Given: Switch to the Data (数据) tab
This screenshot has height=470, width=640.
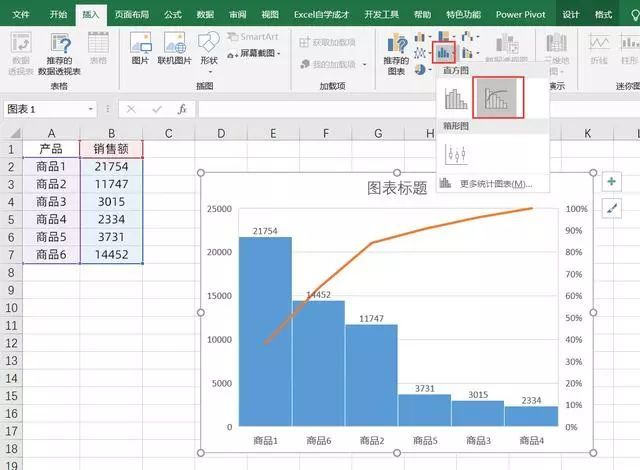Looking at the screenshot, I should tap(205, 15).
